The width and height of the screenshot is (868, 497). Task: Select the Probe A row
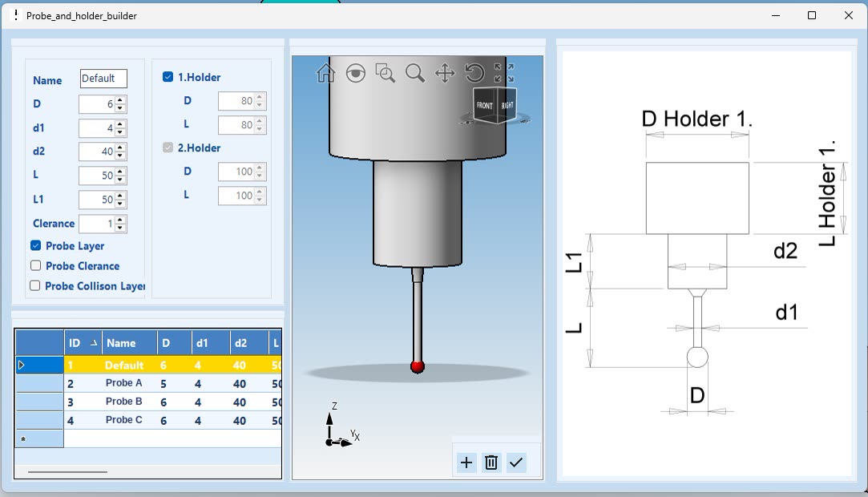[x=172, y=383]
